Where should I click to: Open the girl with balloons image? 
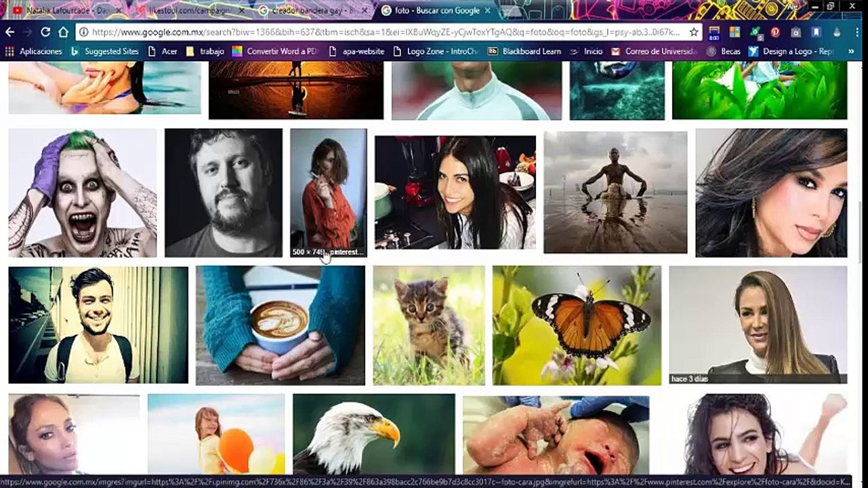pyautogui.click(x=217, y=434)
